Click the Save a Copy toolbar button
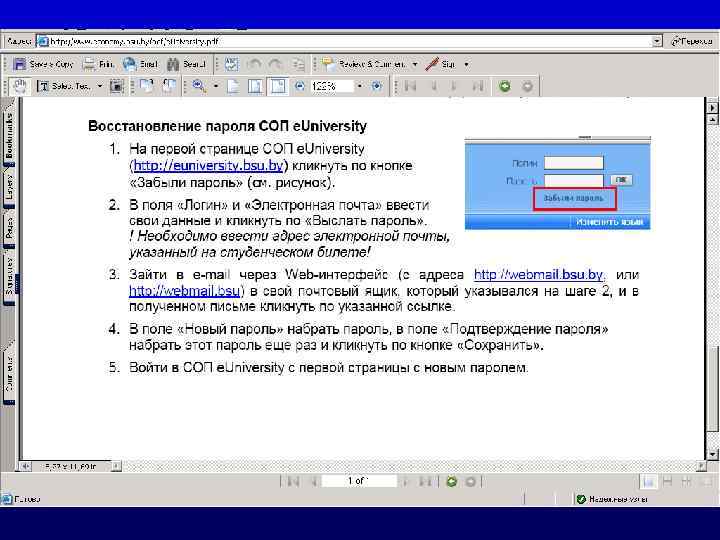This screenshot has width=720, height=540. (44, 64)
